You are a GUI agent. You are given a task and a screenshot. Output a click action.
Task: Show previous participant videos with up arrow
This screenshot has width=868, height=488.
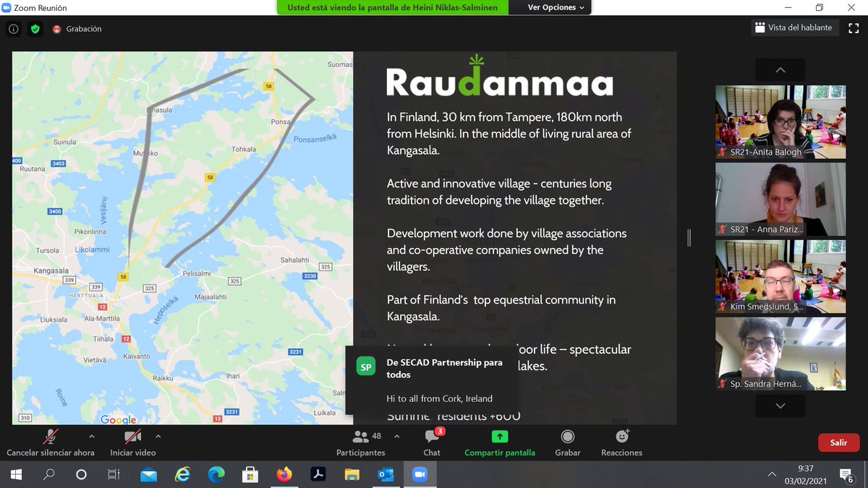coord(780,70)
